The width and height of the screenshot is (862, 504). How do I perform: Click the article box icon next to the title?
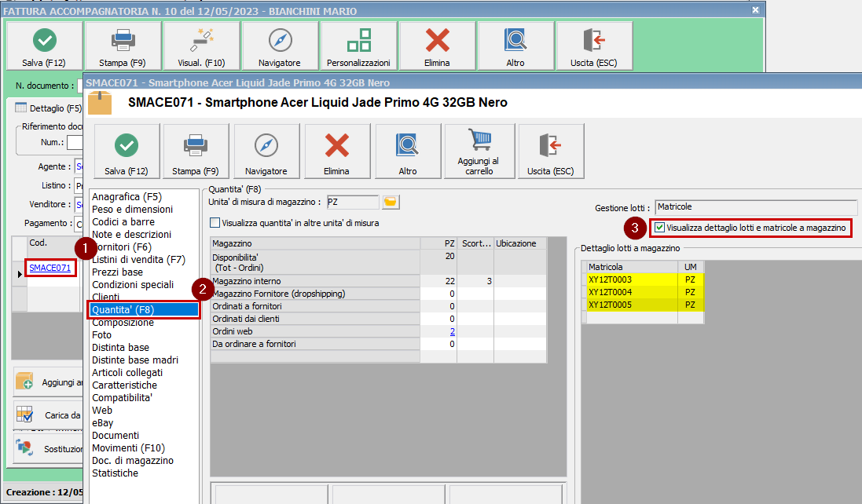[100, 103]
